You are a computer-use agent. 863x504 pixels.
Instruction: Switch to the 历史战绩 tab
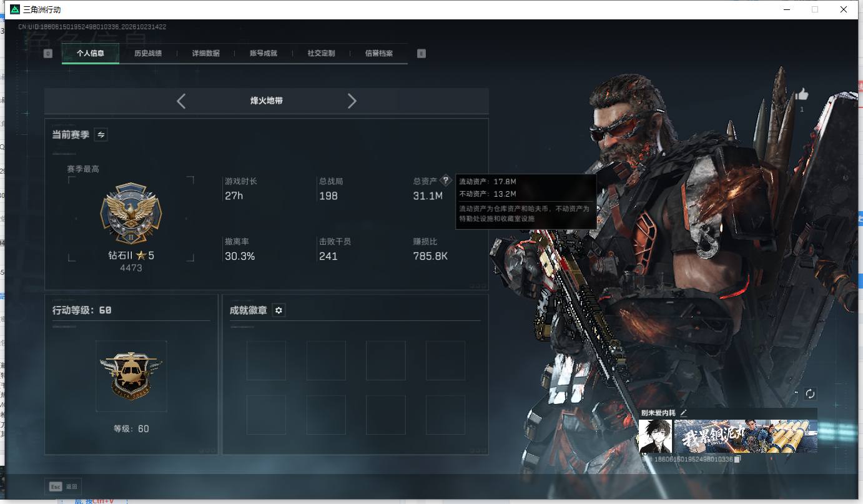tap(148, 54)
